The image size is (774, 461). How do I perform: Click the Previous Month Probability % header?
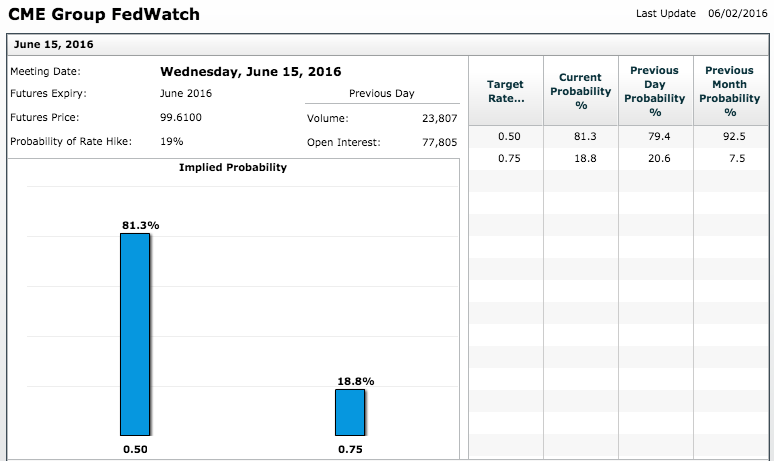[730, 91]
